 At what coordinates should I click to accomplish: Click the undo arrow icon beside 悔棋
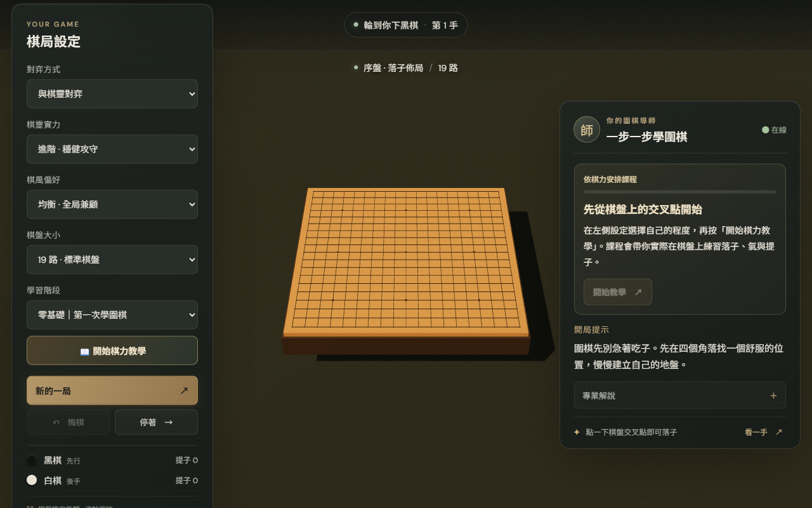(x=56, y=422)
